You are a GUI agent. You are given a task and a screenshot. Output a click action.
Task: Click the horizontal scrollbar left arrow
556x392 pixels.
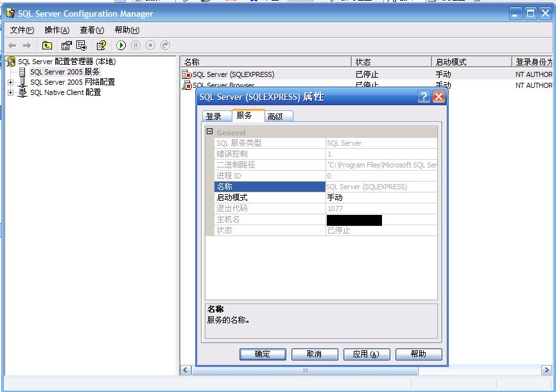click(186, 370)
